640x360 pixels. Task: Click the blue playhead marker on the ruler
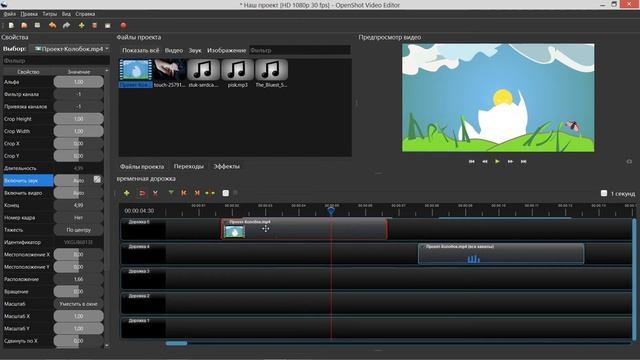[331, 211]
